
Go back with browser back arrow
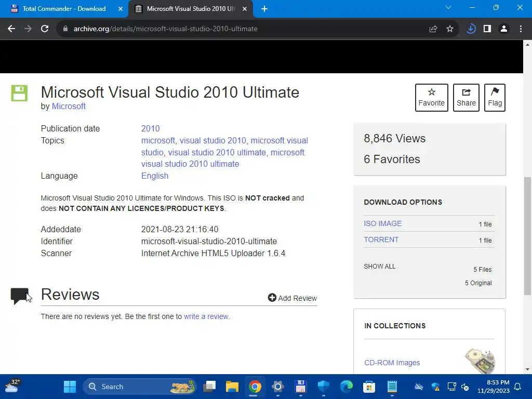pyautogui.click(x=11, y=29)
